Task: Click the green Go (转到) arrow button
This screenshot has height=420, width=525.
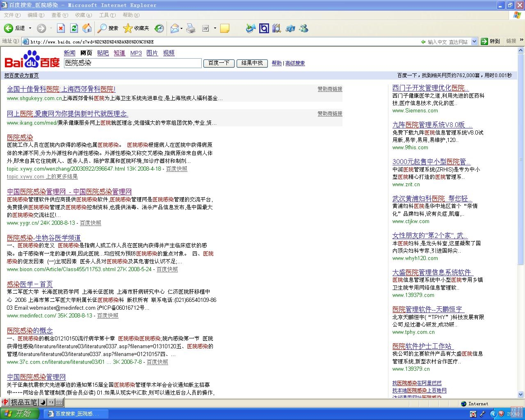Action: [484, 41]
